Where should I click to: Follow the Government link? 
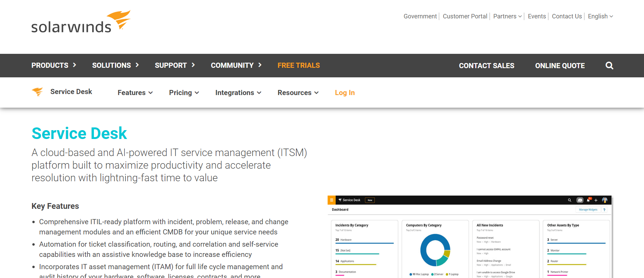click(420, 16)
